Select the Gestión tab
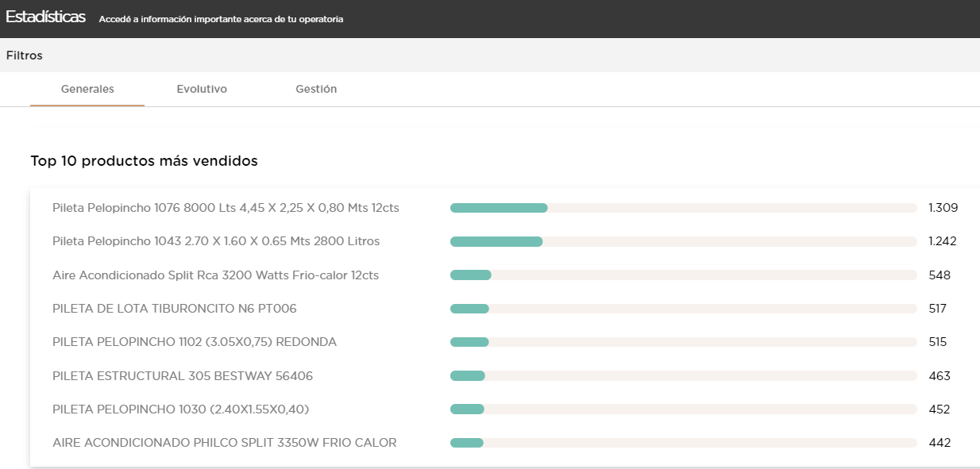 [x=316, y=89]
